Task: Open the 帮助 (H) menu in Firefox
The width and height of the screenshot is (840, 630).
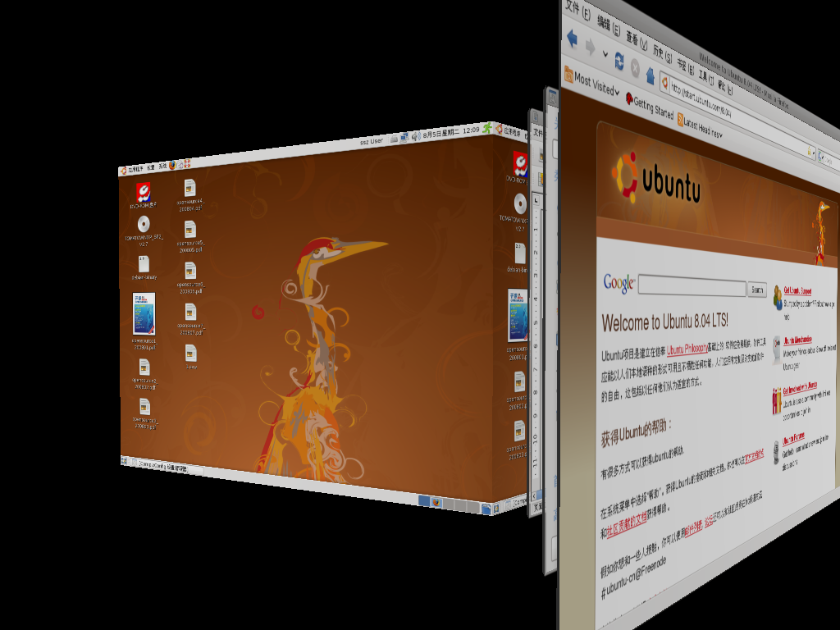Action: pos(725,87)
